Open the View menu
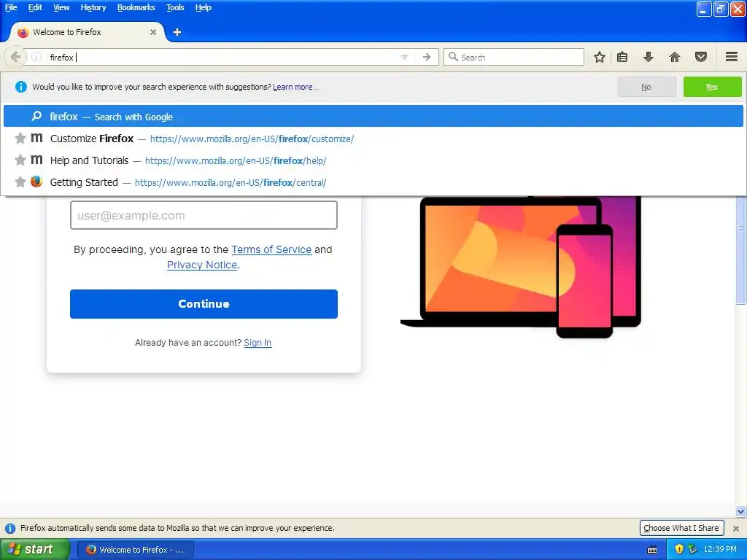The image size is (747, 560). (x=61, y=7)
